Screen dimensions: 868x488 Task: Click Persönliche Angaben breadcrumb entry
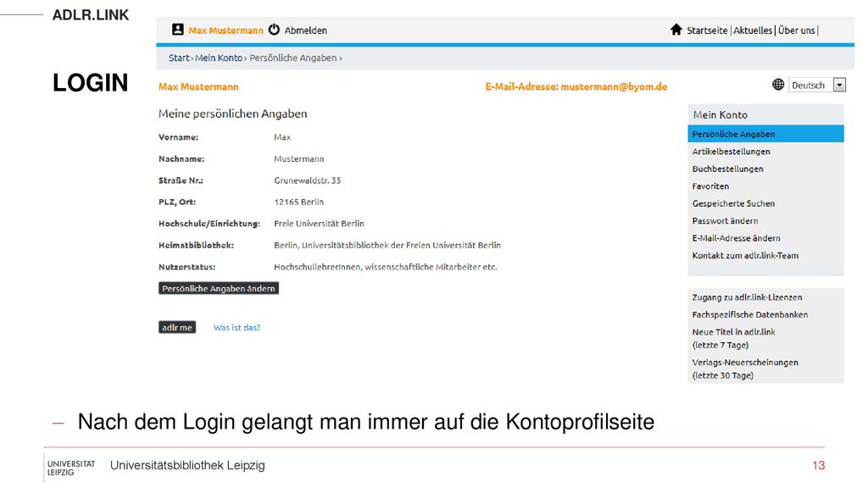[292, 58]
